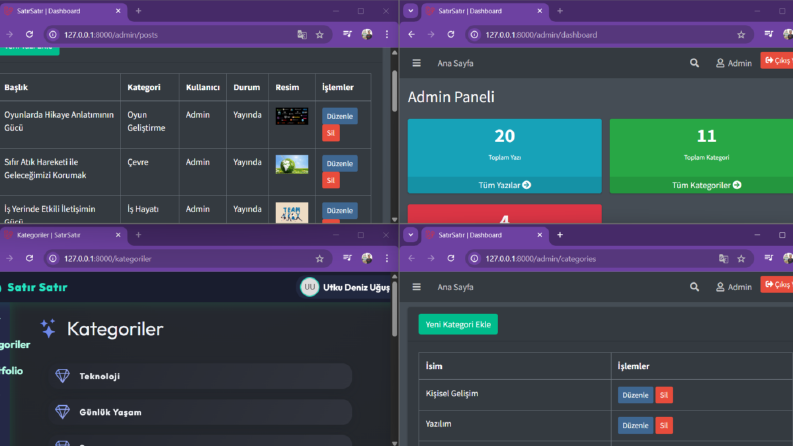Click site info icon in admin/posts address bar
The image size is (793, 446).
coord(53,34)
